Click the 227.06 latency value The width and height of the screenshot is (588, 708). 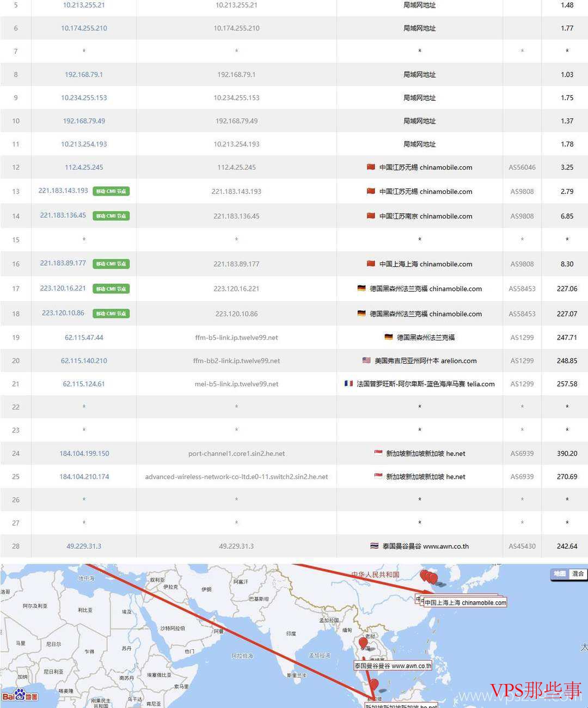[567, 289]
